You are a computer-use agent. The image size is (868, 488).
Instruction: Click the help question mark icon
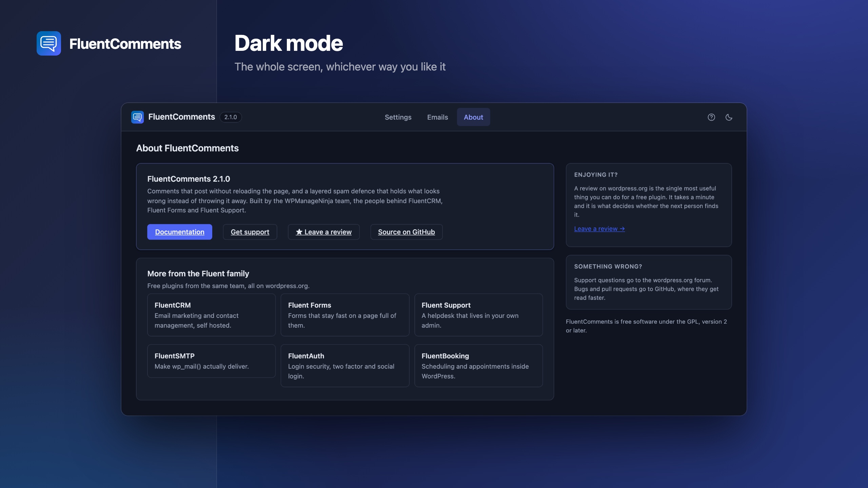pyautogui.click(x=711, y=117)
